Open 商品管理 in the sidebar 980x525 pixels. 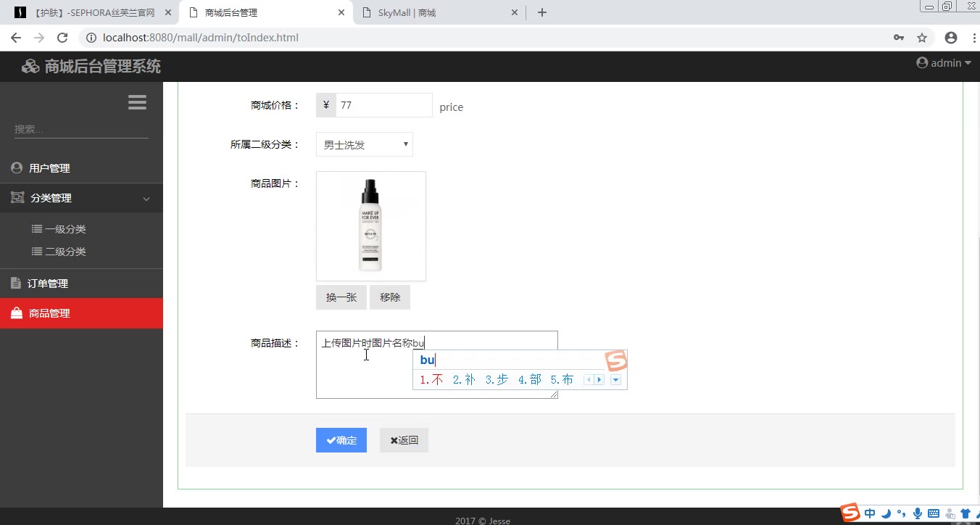[x=81, y=313]
